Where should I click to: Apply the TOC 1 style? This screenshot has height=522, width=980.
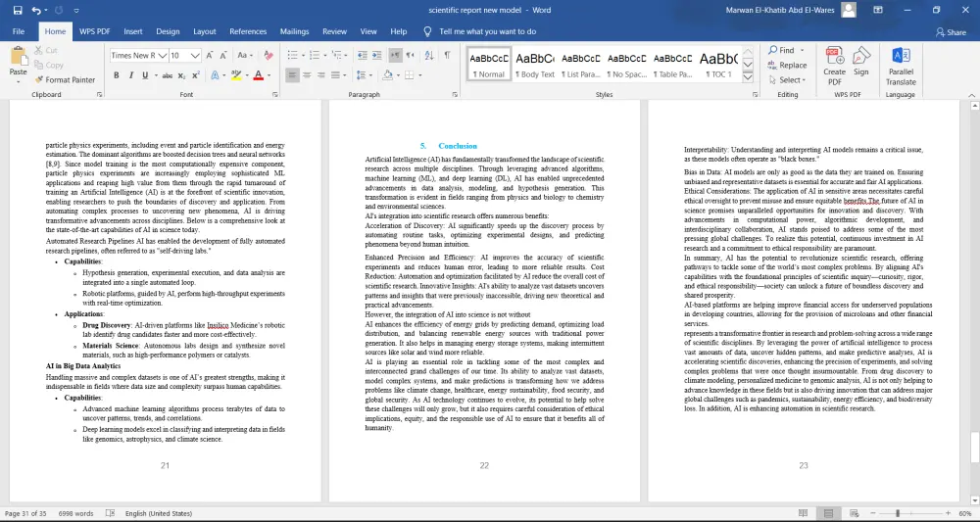pyautogui.click(x=718, y=64)
